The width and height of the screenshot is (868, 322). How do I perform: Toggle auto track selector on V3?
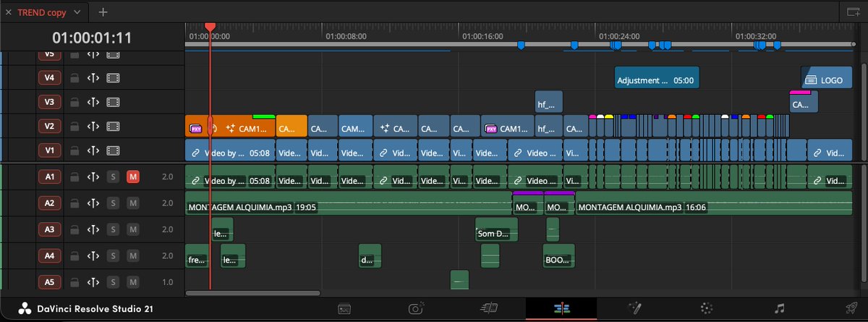point(93,102)
